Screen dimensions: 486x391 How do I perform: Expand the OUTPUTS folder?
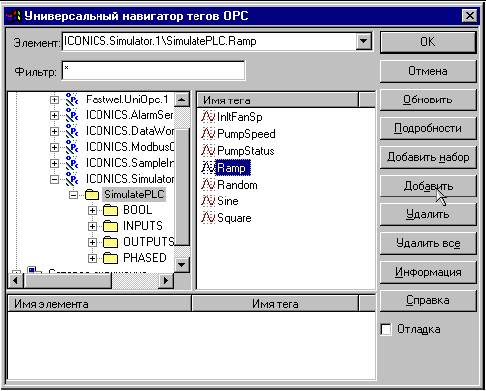(92, 243)
